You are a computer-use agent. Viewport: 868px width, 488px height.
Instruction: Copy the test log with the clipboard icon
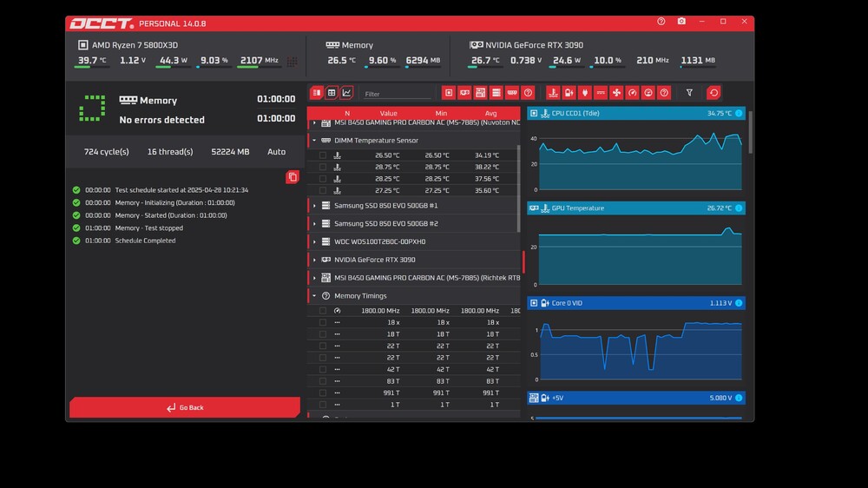click(293, 176)
